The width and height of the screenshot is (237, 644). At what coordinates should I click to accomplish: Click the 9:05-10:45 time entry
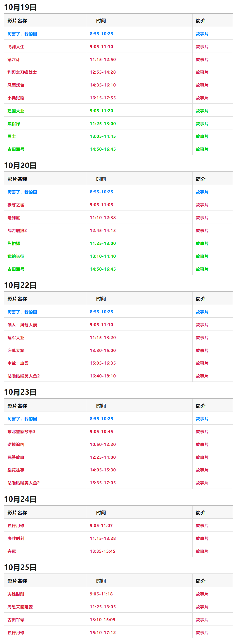(101, 432)
